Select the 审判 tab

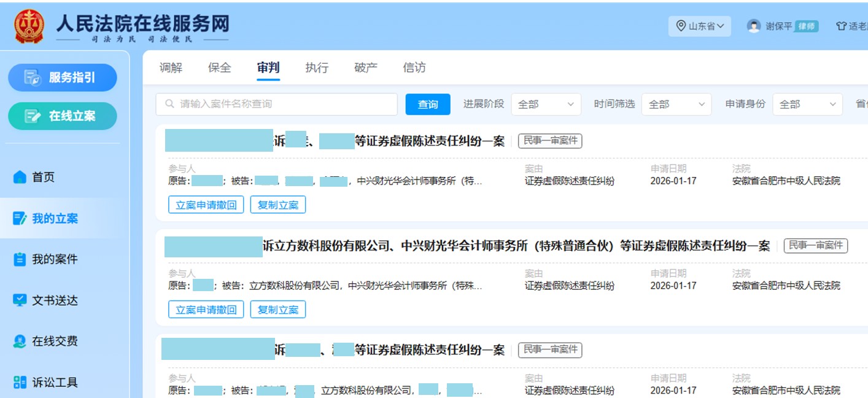268,68
